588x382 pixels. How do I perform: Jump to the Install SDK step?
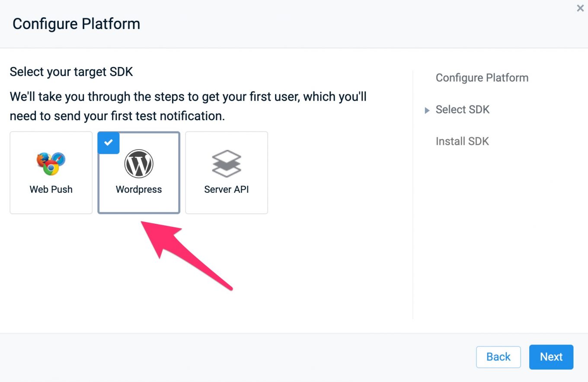click(462, 141)
